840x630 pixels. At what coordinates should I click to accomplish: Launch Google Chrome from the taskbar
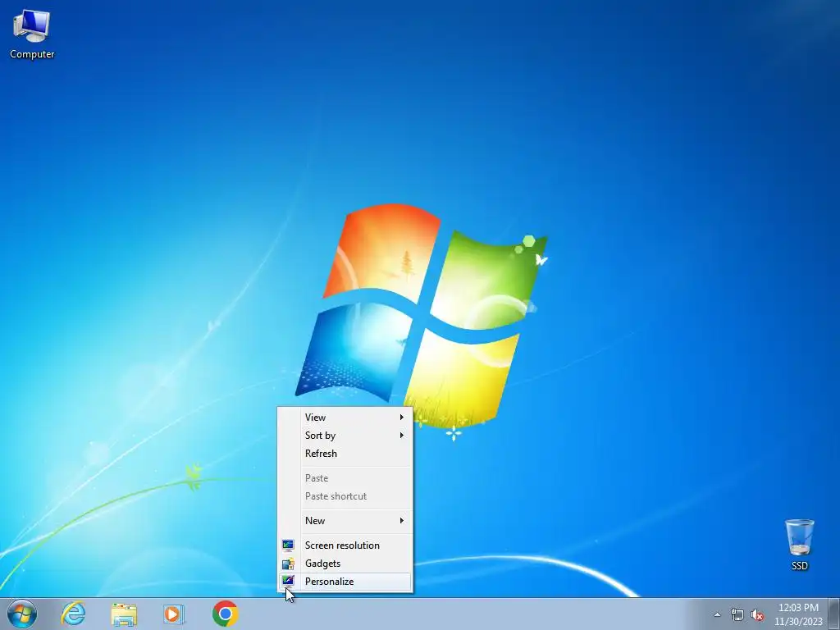click(x=225, y=614)
